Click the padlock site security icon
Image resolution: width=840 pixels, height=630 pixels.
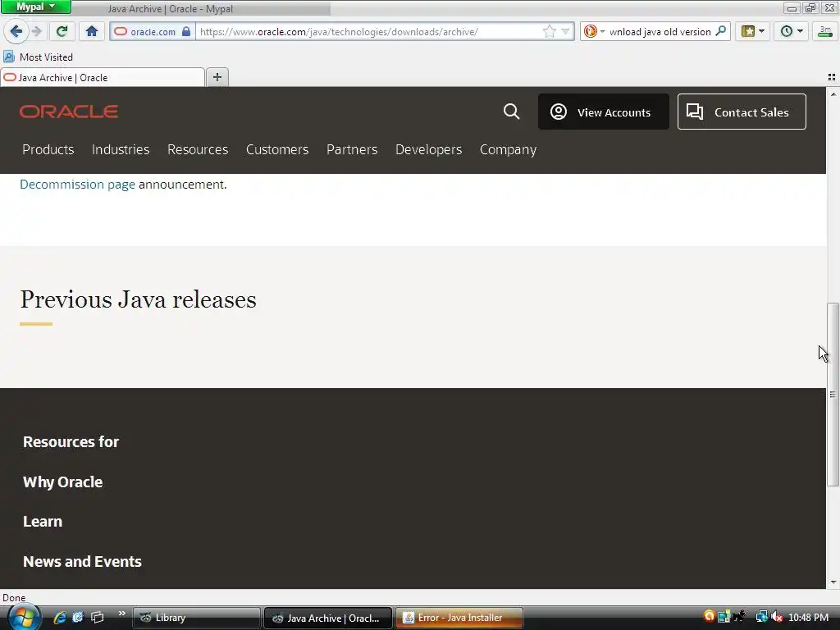pos(186,32)
